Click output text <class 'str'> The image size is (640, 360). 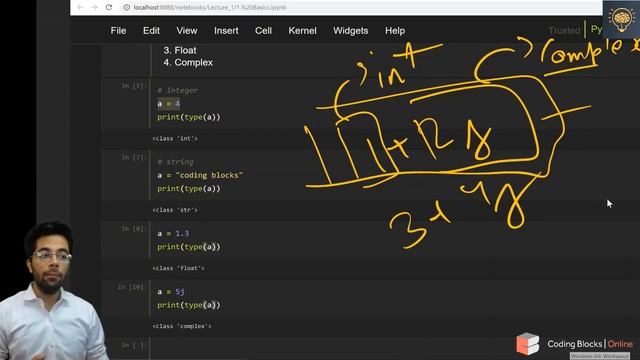coord(175,210)
